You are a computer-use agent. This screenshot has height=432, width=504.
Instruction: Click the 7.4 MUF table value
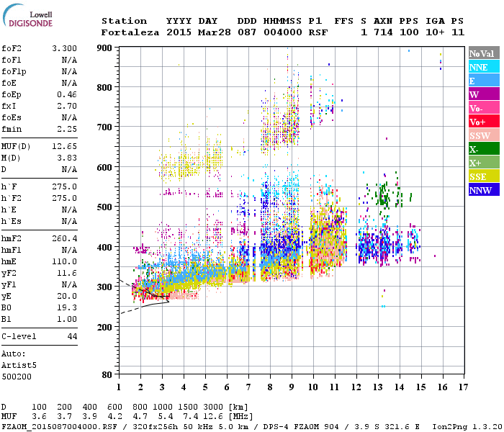coord(191,417)
